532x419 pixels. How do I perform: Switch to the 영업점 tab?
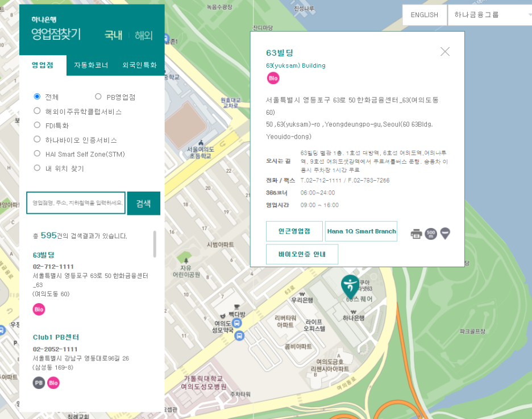pos(43,65)
